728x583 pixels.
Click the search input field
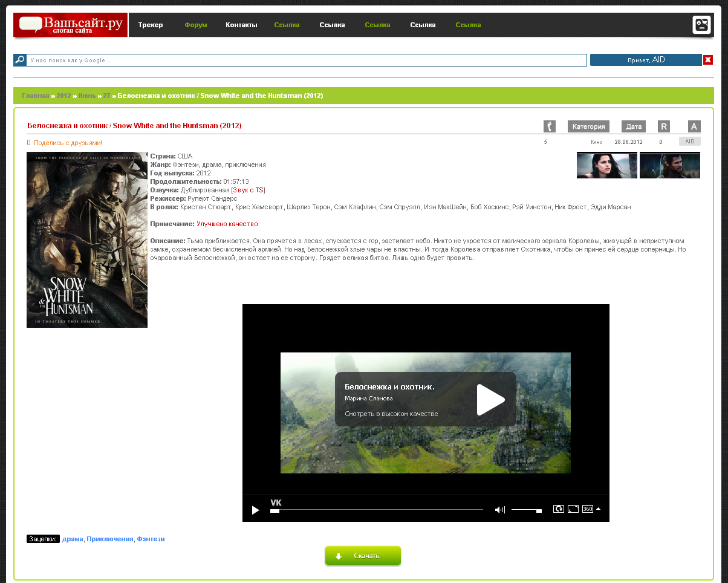pyautogui.click(x=307, y=60)
